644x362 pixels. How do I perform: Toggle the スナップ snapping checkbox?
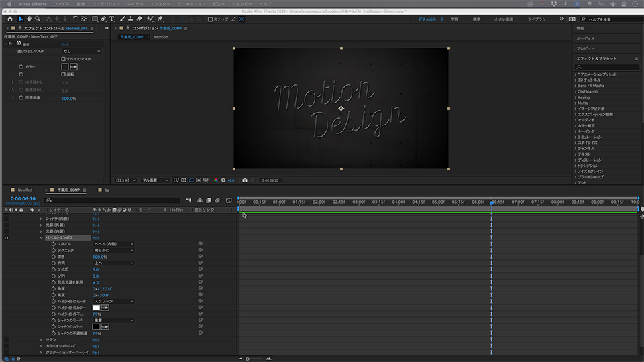pyautogui.click(x=210, y=19)
